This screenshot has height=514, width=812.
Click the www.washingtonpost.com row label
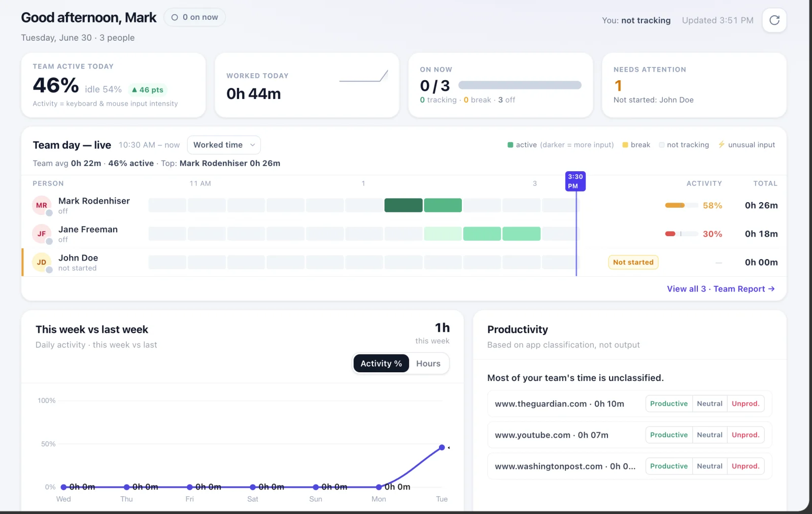coord(565,466)
